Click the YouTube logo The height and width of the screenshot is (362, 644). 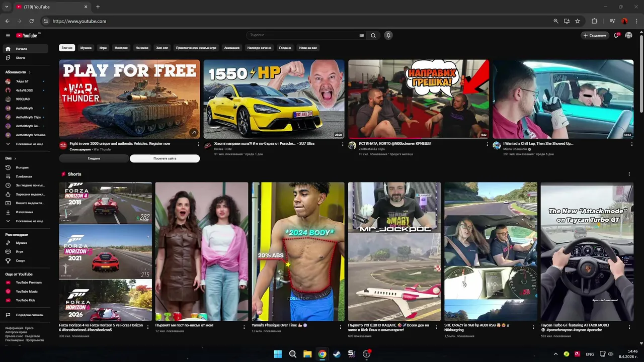point(27,35)
